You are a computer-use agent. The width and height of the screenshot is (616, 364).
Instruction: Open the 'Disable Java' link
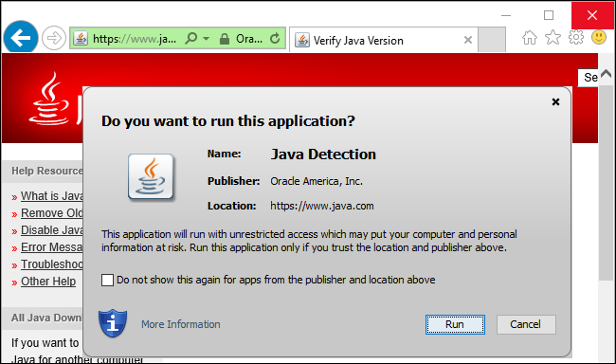pyautogui.click(x=52, y=230)
